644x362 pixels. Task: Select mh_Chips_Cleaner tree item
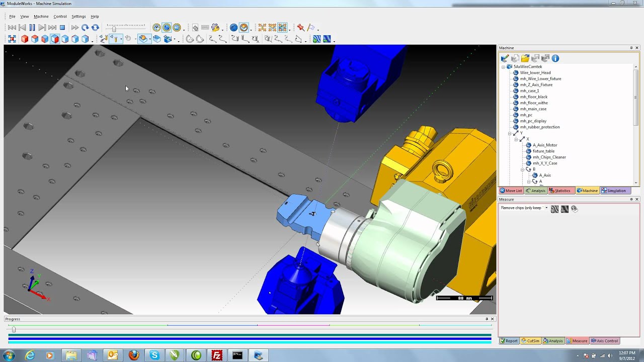tap(549, 157)
